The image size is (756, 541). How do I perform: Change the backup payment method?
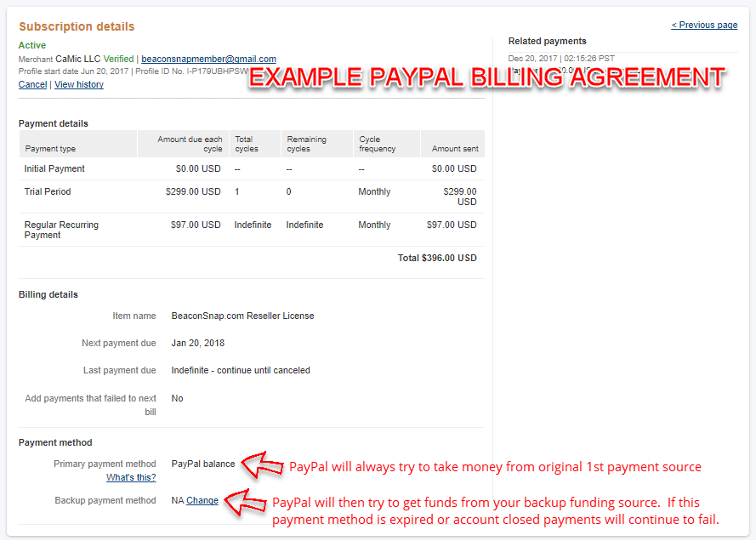[x=202, y=500]
